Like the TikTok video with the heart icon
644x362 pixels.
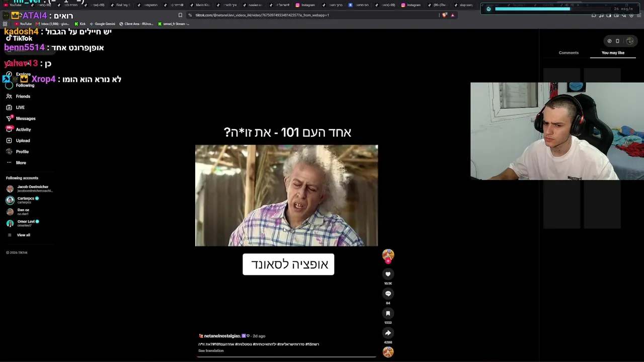388,274
